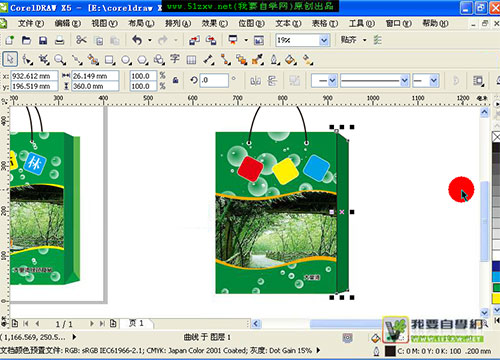Select the Fill bucket tool
Image resolution: width=500 pixels, height=360 pixels.
pyautogui.click(x=291, y=60)
